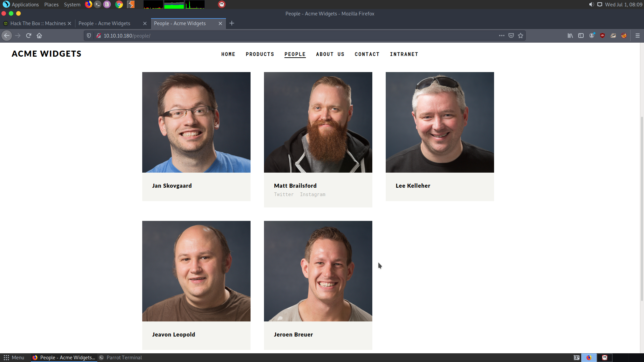Click the browser home icon

pos(39,36)
